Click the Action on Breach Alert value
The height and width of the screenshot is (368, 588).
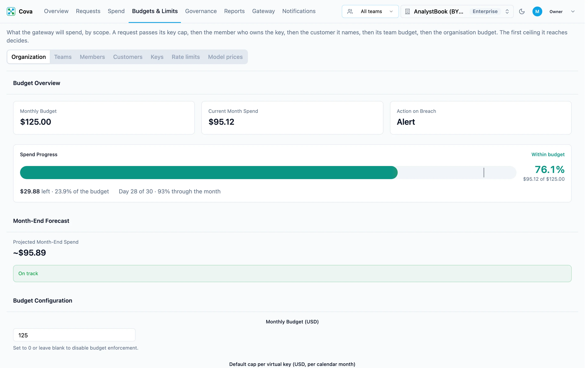pyautogui.click(x=406, y=122)
